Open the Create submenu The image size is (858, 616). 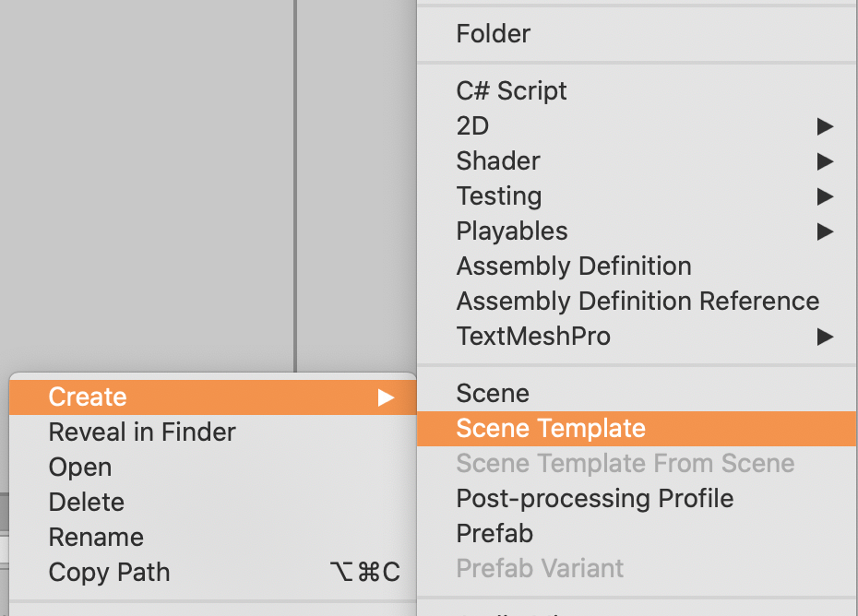[88, 397]
